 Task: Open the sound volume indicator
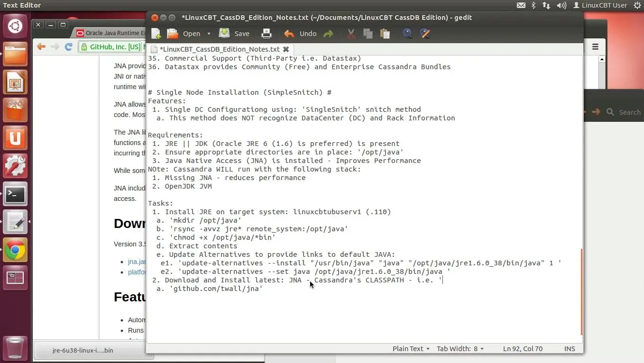562,5
